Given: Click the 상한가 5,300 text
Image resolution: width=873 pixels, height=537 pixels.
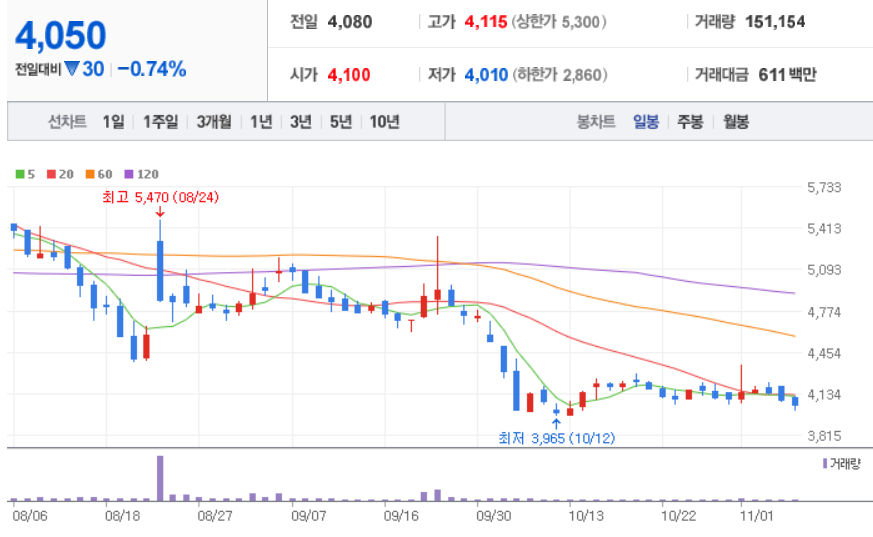Looking at the screenshot, I should click(559, 22).
